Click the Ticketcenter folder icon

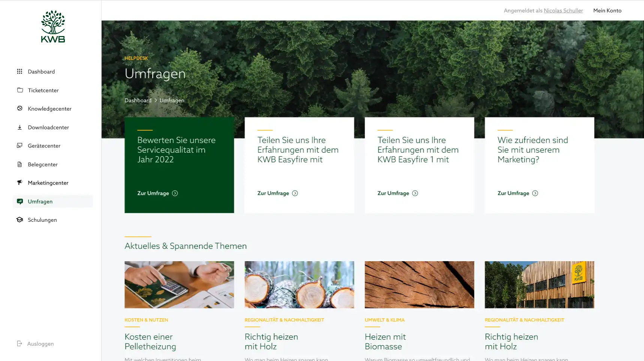[x=20, y=90]
